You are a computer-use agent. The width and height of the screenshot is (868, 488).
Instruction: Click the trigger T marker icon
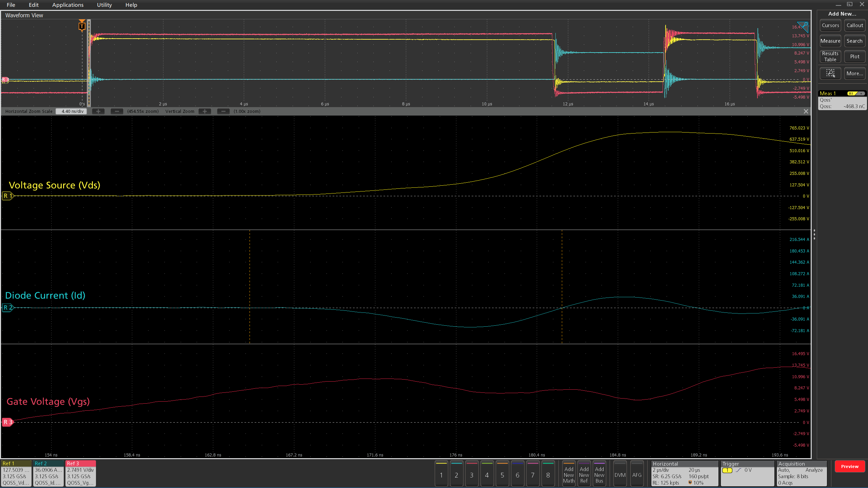click(x=82, y=26)
